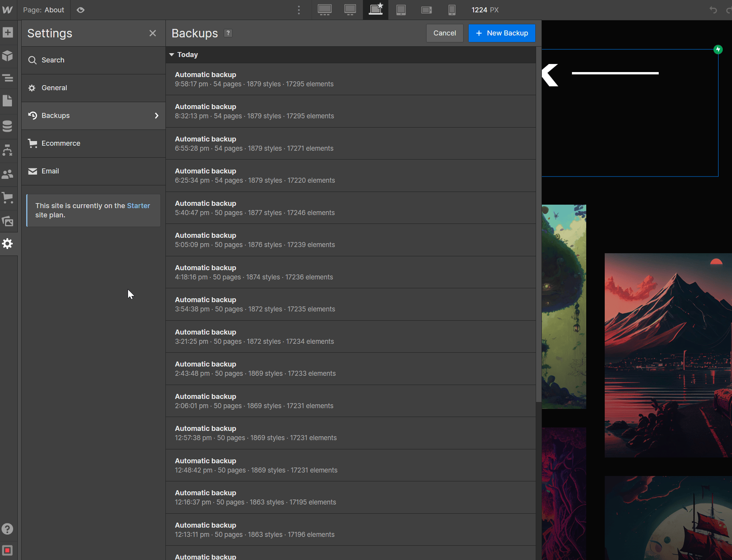This screenshot has width=732, height=560.
Task: Expand the Backups settings row chevron
Action: coord(157,115)
